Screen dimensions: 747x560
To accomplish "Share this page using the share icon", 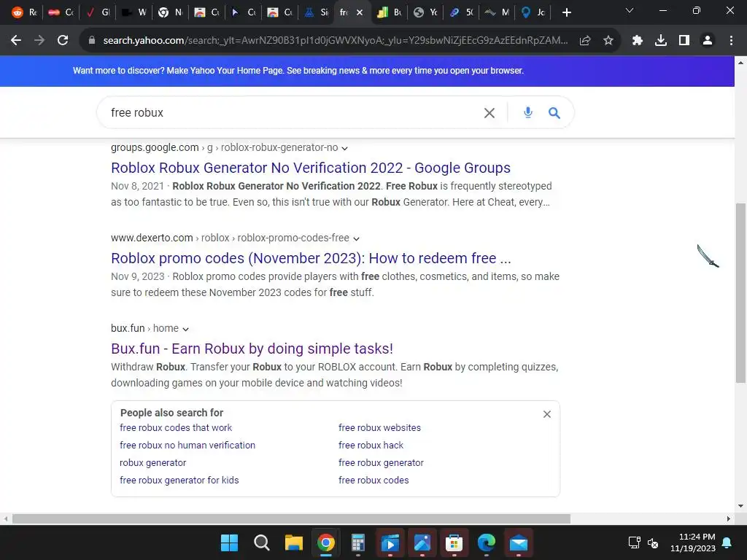I will tap(585, 41).
